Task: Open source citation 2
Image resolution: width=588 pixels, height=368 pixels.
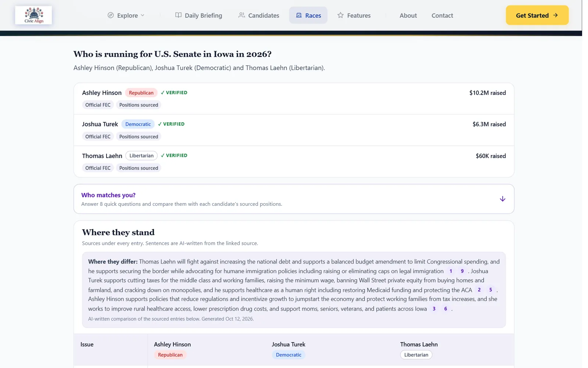Action: (479, 290)
